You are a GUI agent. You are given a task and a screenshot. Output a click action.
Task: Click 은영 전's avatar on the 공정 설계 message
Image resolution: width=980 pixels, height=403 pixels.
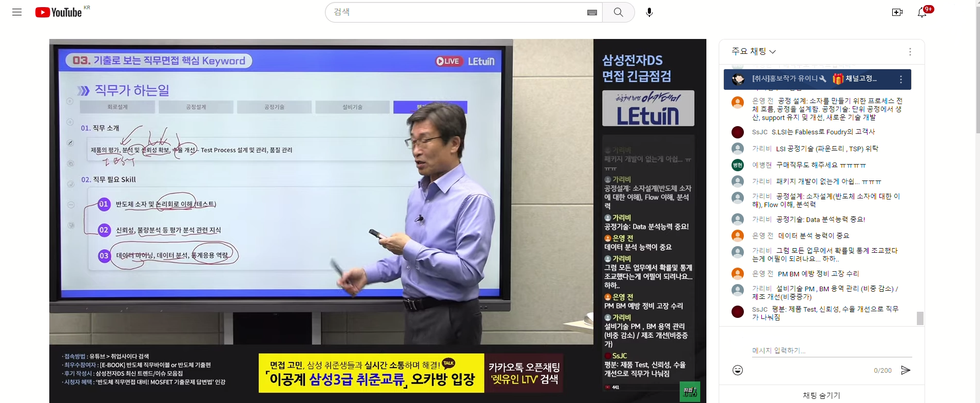738,102
